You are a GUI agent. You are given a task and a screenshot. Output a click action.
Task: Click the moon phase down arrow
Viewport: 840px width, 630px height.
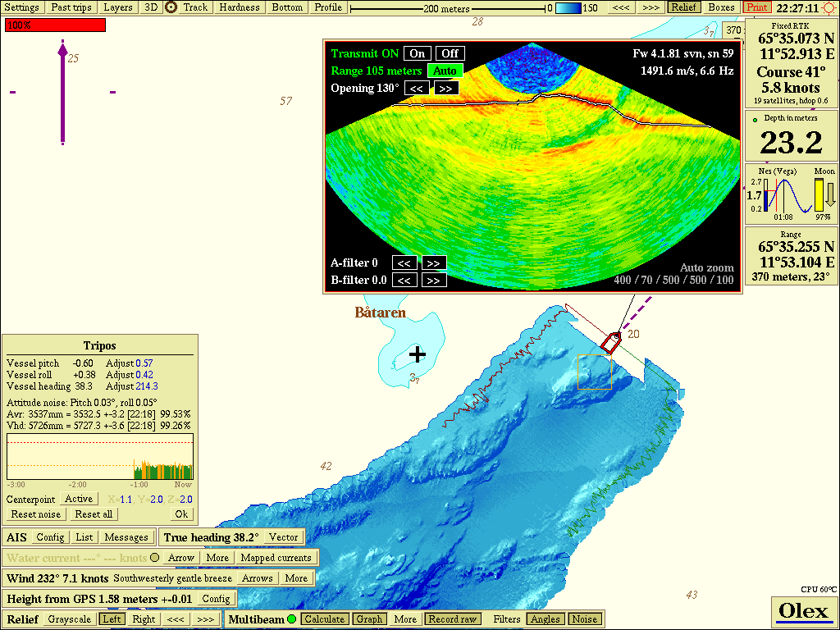(829, 194)
